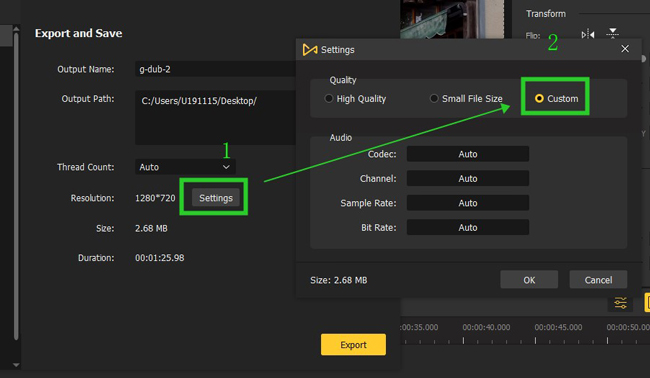Cancel the Settings dialog
The height and width of the screenshot is (378, 650).
tap(598, 280)
